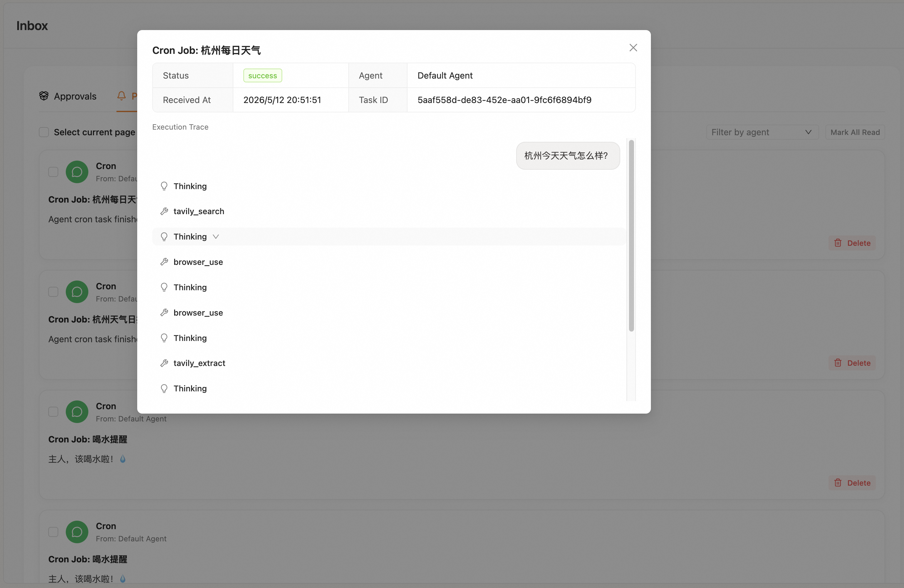Screen dimensions: 904x588
Task: Open the first browser_use trace step
Action: click(389, 262)
